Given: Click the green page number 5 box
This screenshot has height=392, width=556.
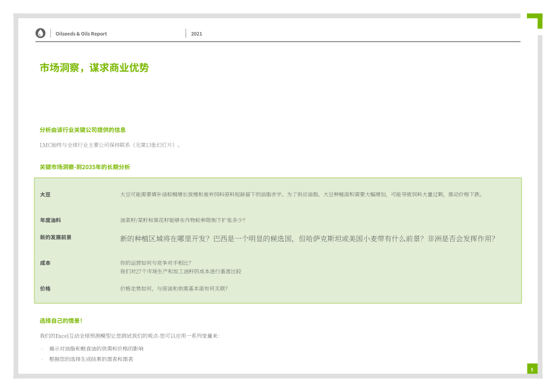Looking at the screenshot, I should coord(532,368).
